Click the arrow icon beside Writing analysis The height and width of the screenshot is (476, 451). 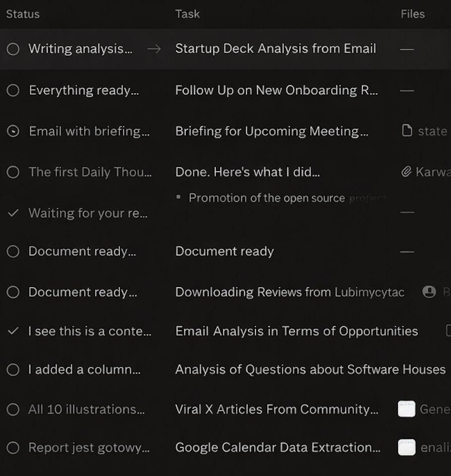tap(154, 49)
